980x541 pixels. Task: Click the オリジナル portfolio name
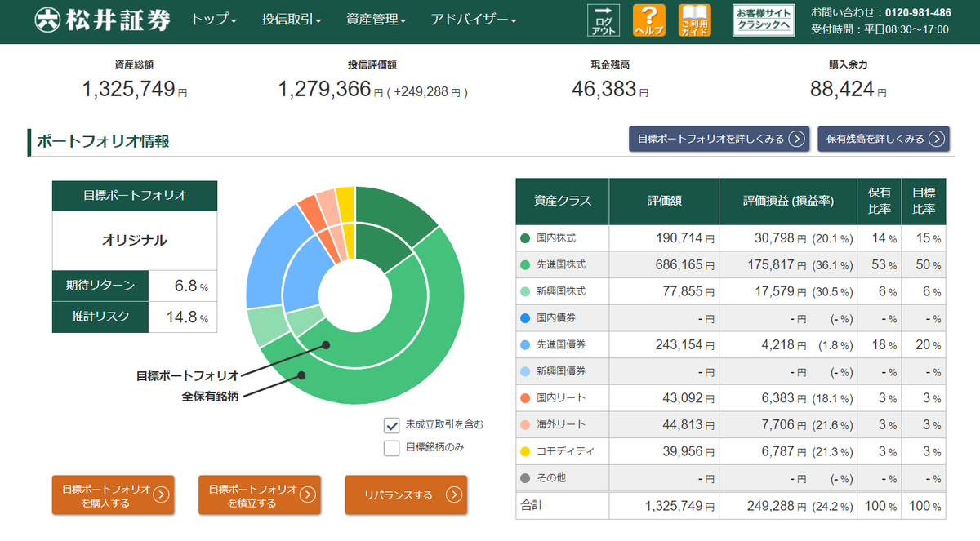(135, 241)
